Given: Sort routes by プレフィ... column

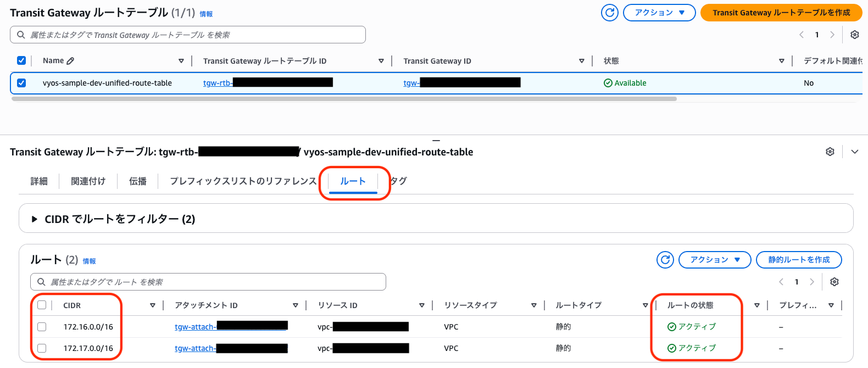Looking at the screenshot, I should pyautogui.click(x=831, y=305).
